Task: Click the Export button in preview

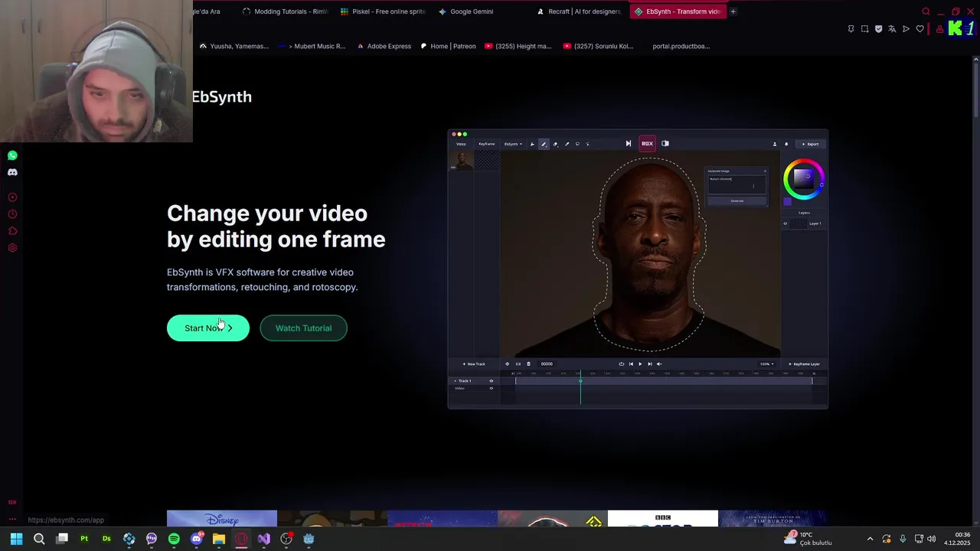Action: 810,144
